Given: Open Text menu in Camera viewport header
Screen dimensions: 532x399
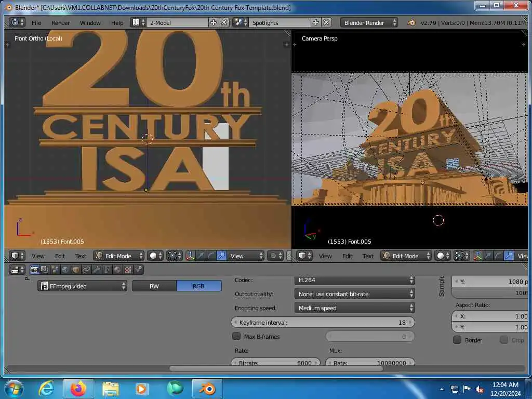Looking at the screenshot, I should [x=368, y=256].
